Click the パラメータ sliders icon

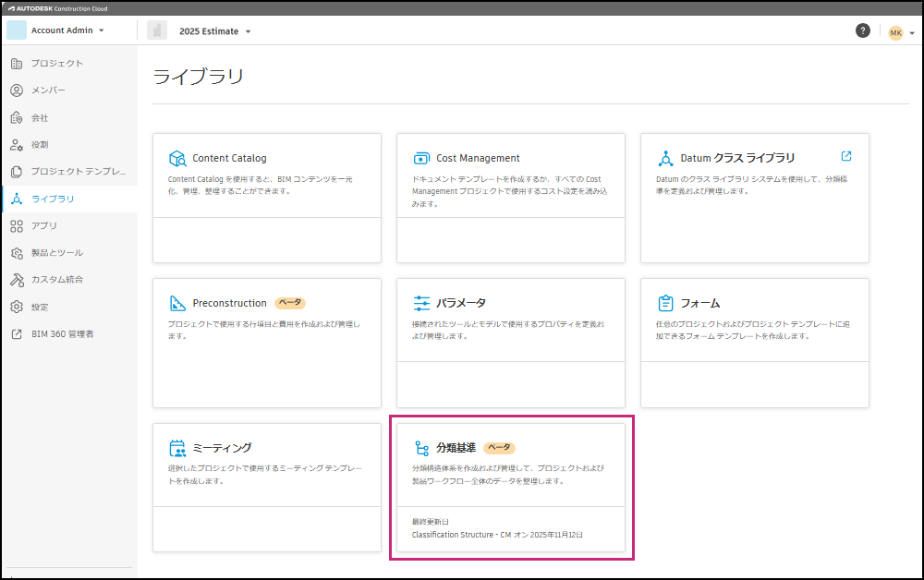pos(421,303)
